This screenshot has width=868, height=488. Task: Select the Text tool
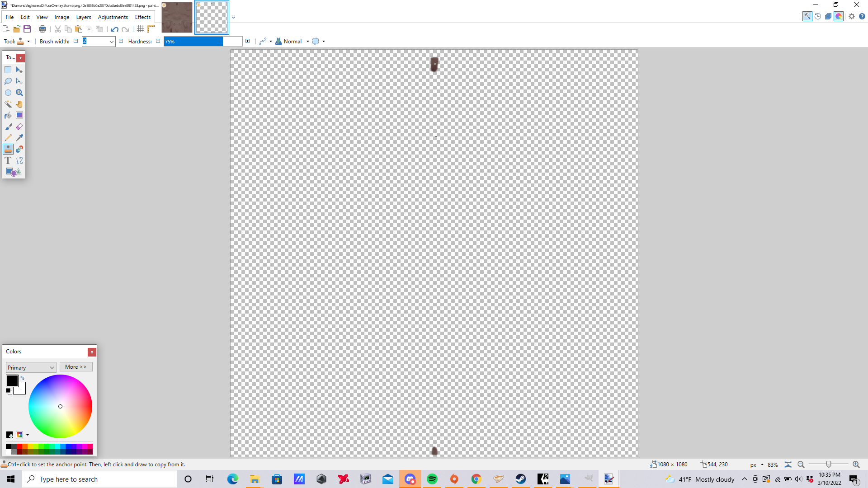click(8, 160)
